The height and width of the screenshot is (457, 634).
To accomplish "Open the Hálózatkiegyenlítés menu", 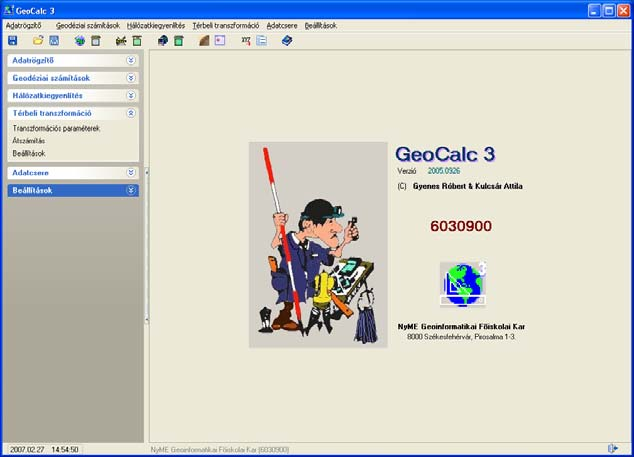I will [x=156, y=25].
